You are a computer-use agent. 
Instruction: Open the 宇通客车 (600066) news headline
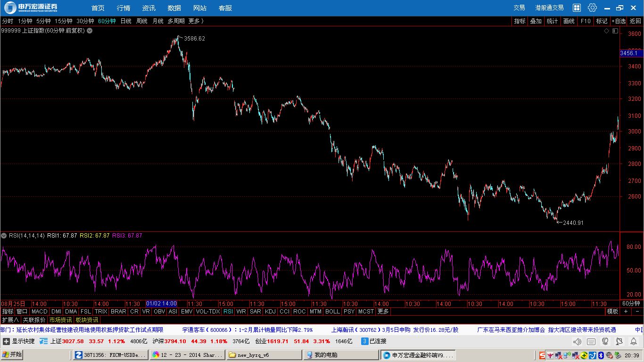click(x=248, y=330)
